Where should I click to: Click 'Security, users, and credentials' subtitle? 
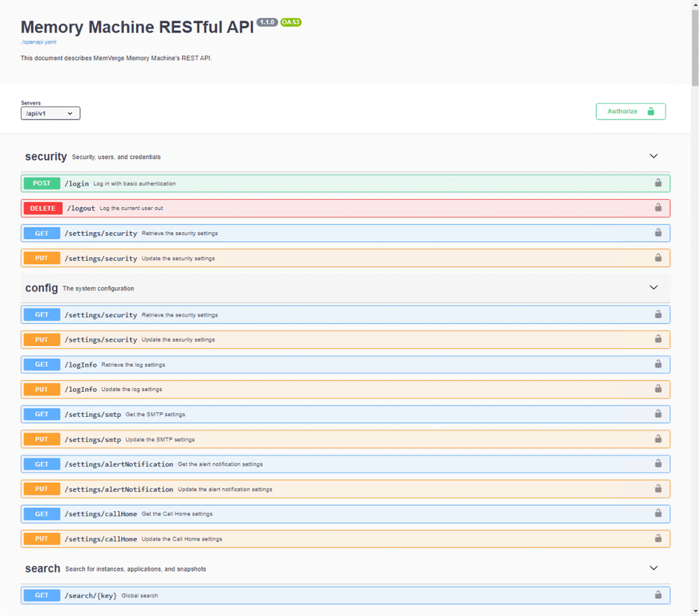(x=116, y=157)
